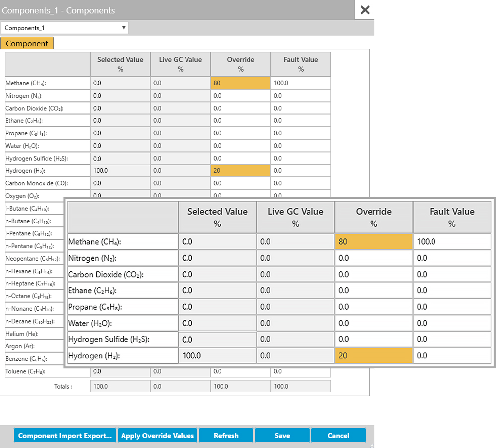Open the Components_1 dropdown list
The image size is (496, 448).
pos(65,28)
